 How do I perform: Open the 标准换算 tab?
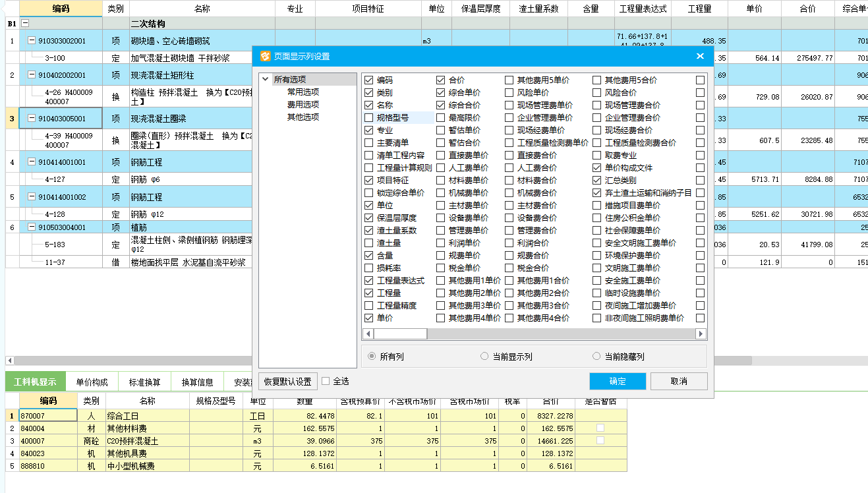coord(144,382)
